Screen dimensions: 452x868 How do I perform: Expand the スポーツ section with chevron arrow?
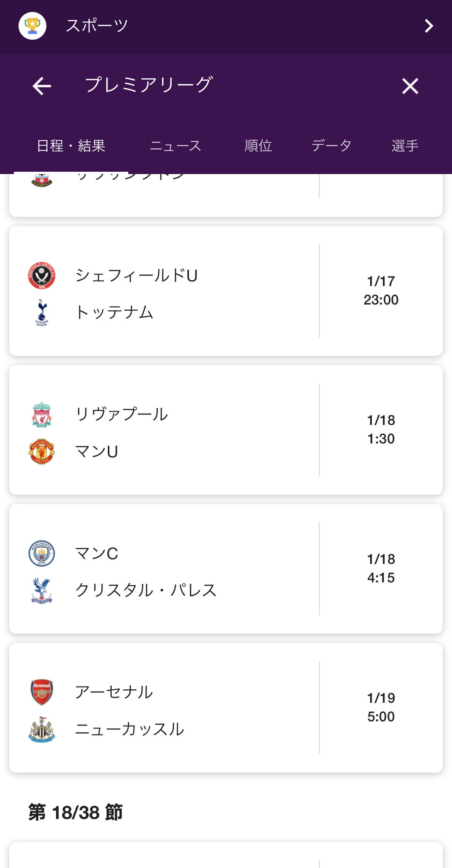[429, 26]
